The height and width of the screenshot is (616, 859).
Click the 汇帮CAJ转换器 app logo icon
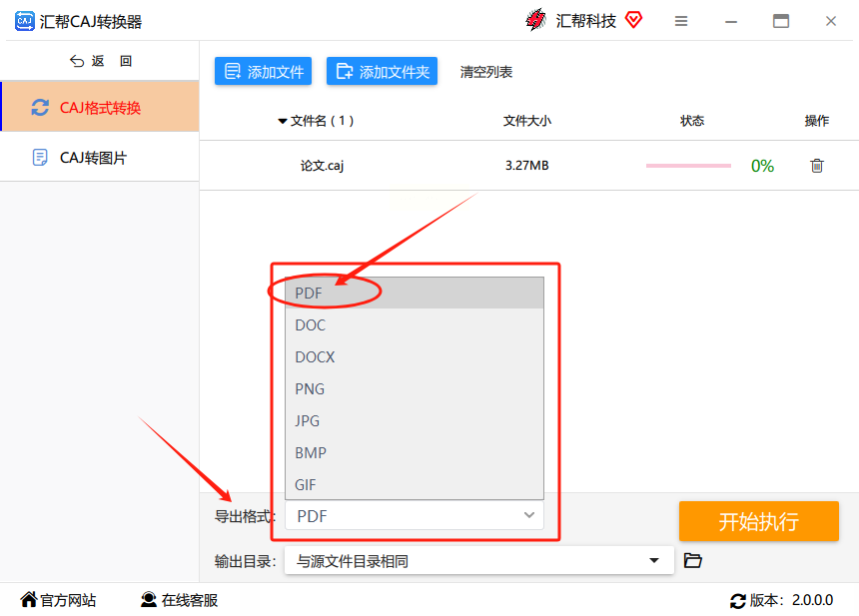(x=24, y=21)
